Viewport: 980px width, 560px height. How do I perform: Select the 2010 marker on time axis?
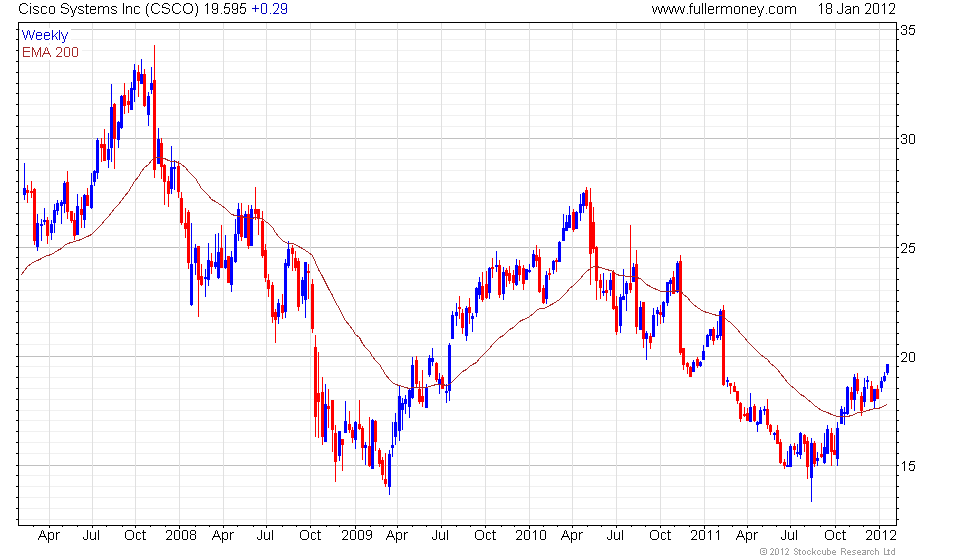531,536
